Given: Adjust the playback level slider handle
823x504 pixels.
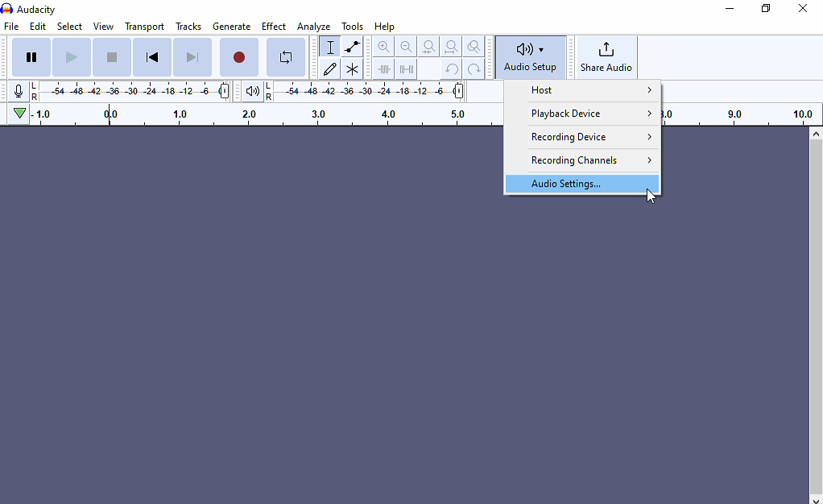Looking at the screenshot, I should pos(458,91).
